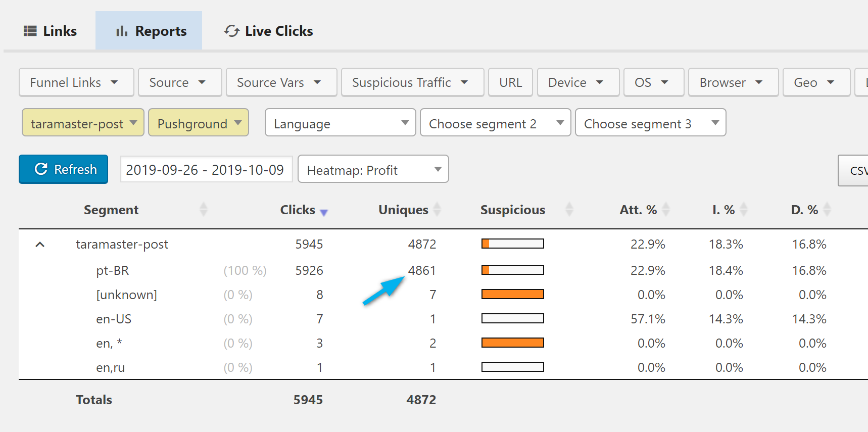Open the Device dropdown
Screen dimensions: 868x432
point(578,82)
